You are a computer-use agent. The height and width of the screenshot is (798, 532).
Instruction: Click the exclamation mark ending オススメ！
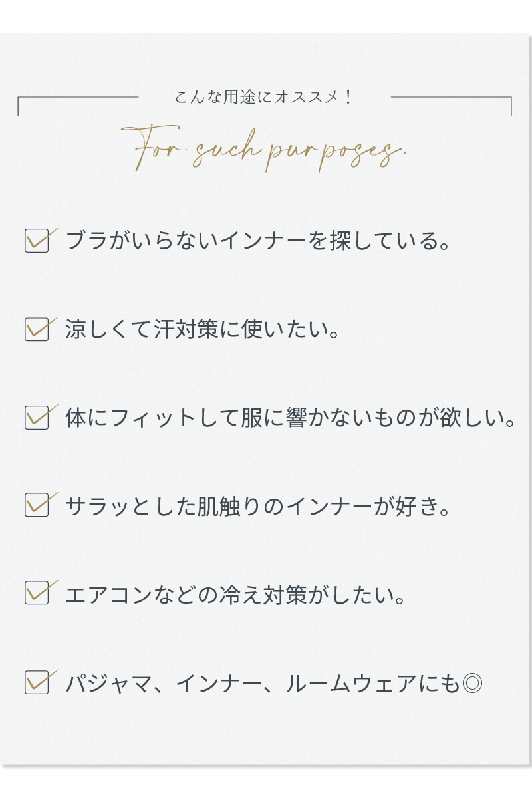(348, 97)
